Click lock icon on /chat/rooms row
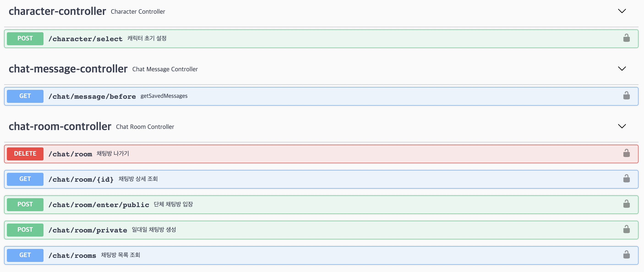This screenshot has height=272, width=644. (x=626, y=255)
